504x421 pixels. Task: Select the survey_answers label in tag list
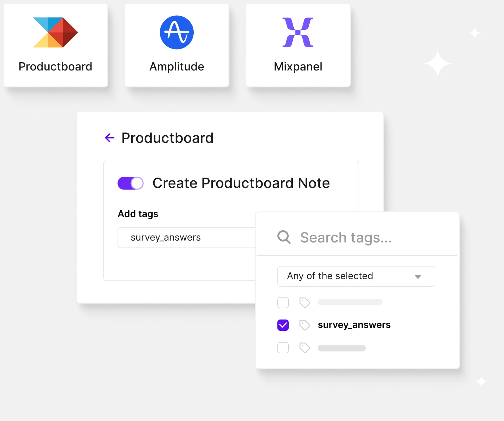(x=354, y=325)
